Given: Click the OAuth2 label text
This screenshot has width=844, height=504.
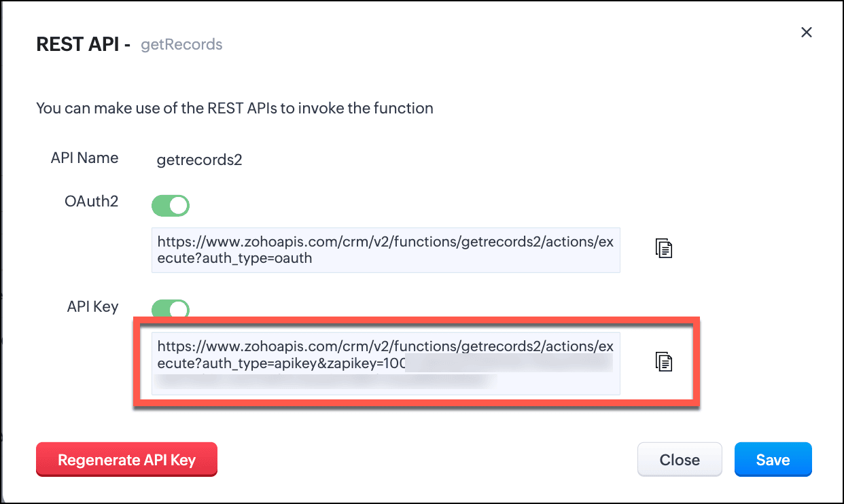Looking at the screenshot, I should tap(91, 201).
